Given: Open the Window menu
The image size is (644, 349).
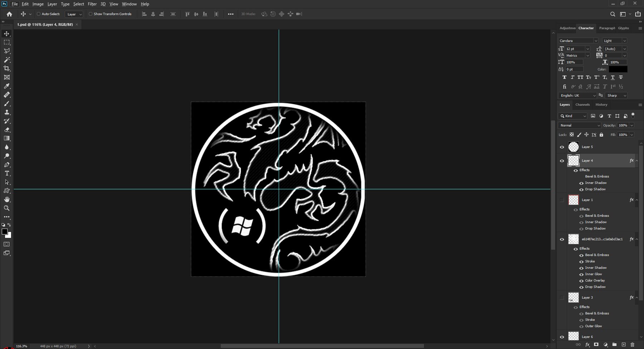Looking at the screenshot, I should pyautogui.click(x=129, y=4).
